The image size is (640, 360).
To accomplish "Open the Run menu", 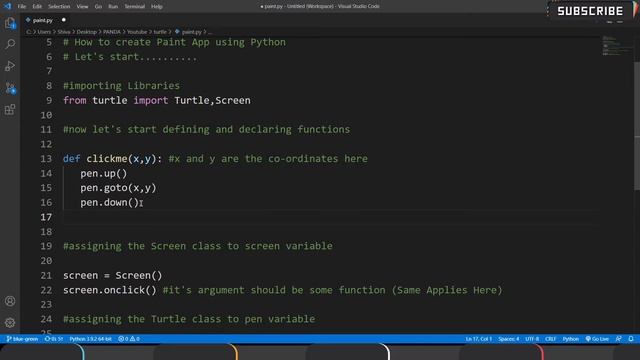I will [113, 7].
